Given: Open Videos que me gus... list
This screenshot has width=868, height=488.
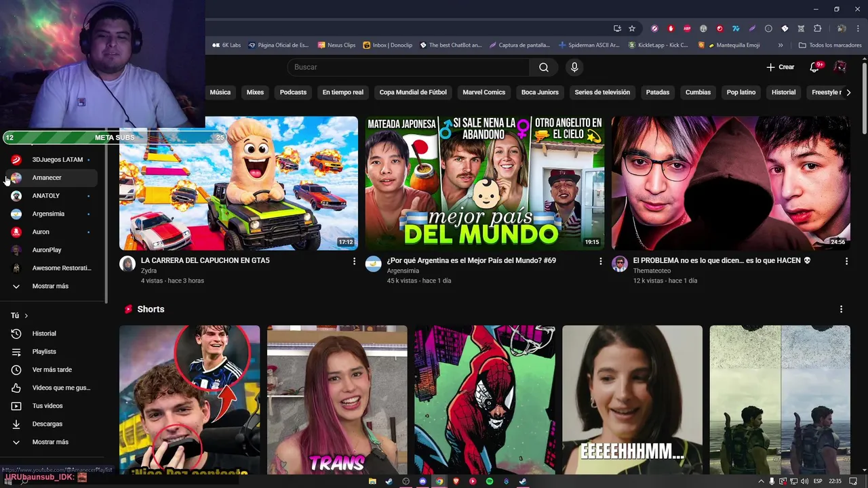Looking at the screenshot, I should pyautogui.click(x=53, y=388).
